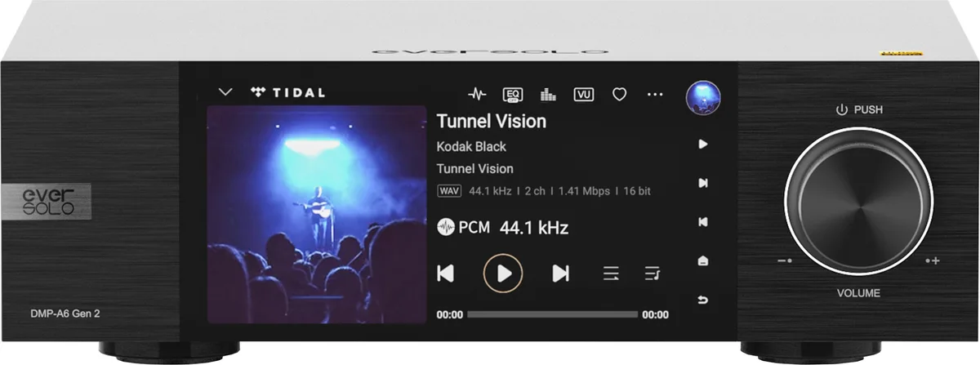Click the playback progress bar
The height and width of the screenshot is (365, 980).
click(x=552, y=314)
